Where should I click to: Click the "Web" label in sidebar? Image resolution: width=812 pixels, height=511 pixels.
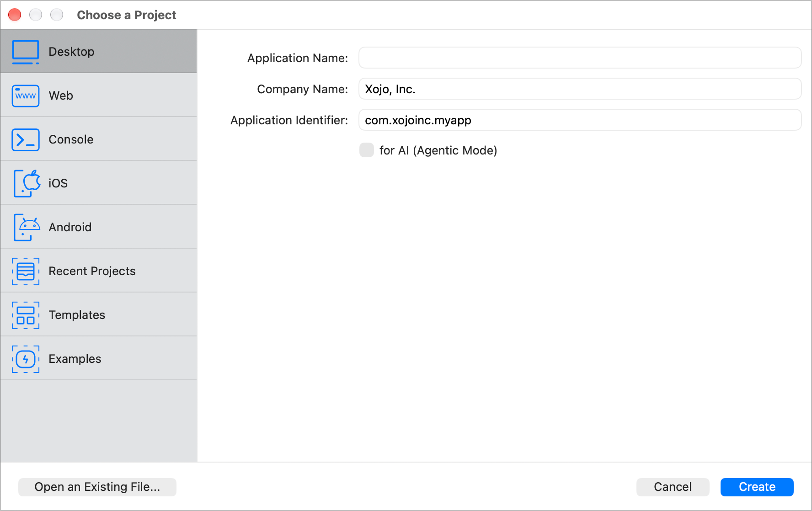click(x=61, y=96)
